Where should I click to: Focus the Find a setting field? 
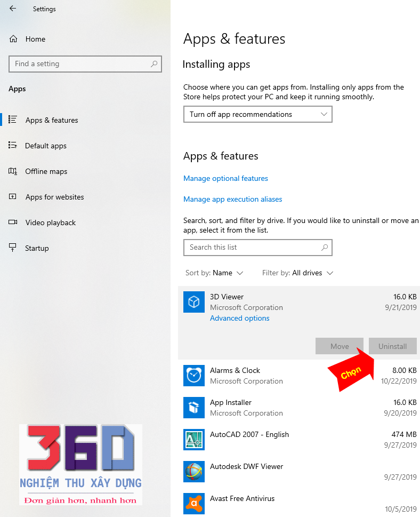(x=85, y=64)
